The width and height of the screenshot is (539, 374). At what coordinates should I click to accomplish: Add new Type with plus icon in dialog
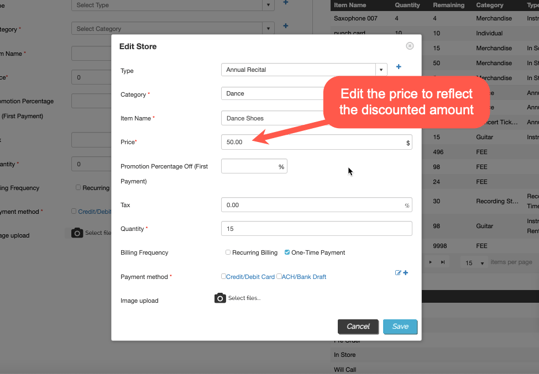tap(398, 67)
